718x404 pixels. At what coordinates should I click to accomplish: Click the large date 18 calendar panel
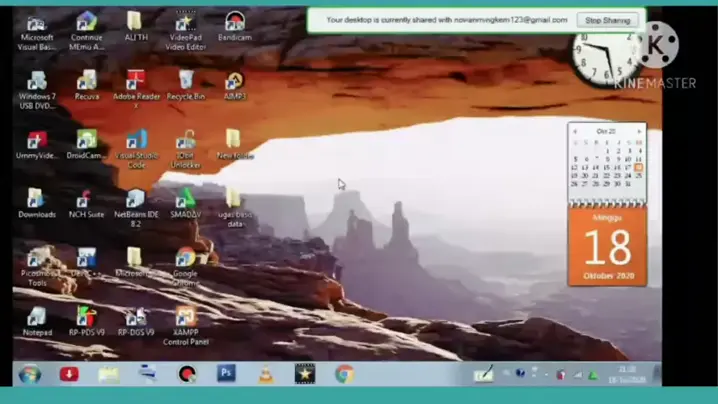[x=607, y=248]
